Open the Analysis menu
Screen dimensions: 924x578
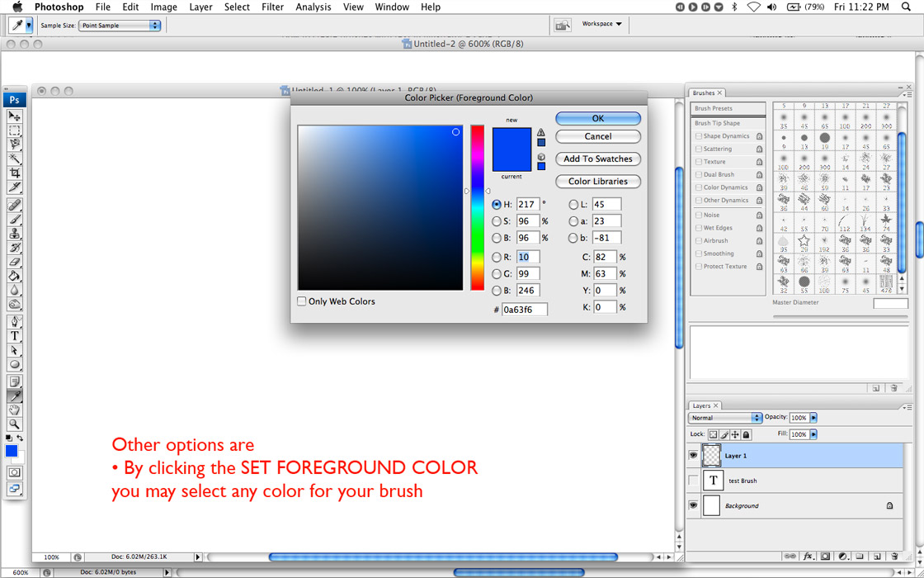tap(313, 7)
